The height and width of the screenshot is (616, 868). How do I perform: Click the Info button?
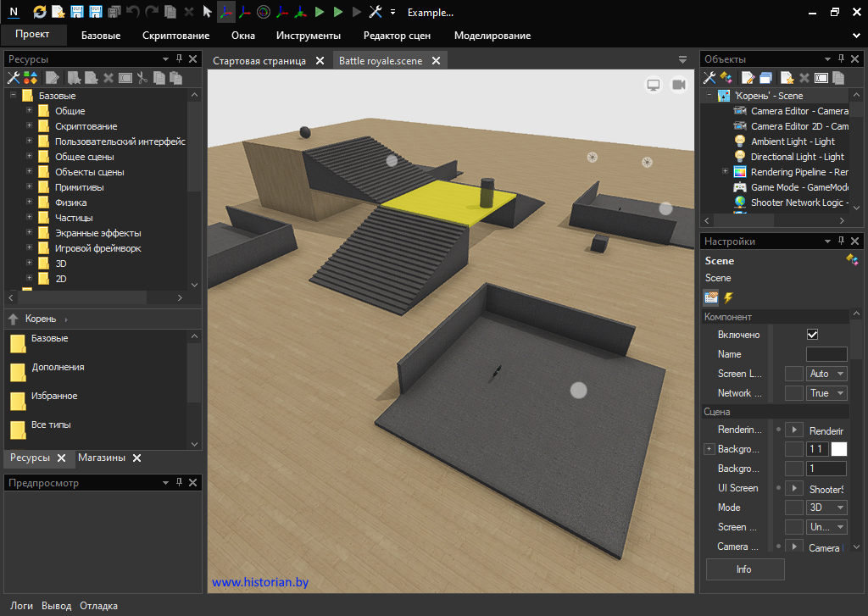[744, 569]
